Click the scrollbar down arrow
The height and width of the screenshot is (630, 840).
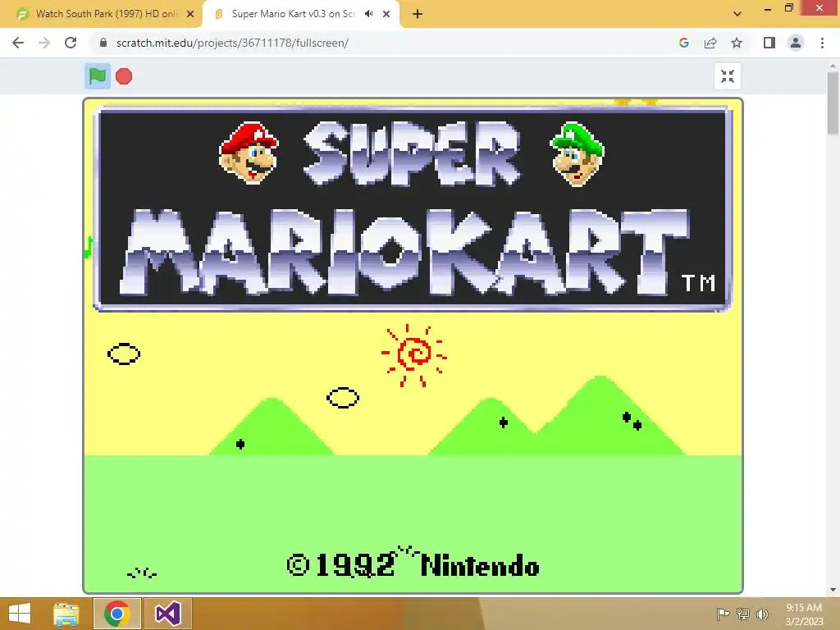(833, 590)
